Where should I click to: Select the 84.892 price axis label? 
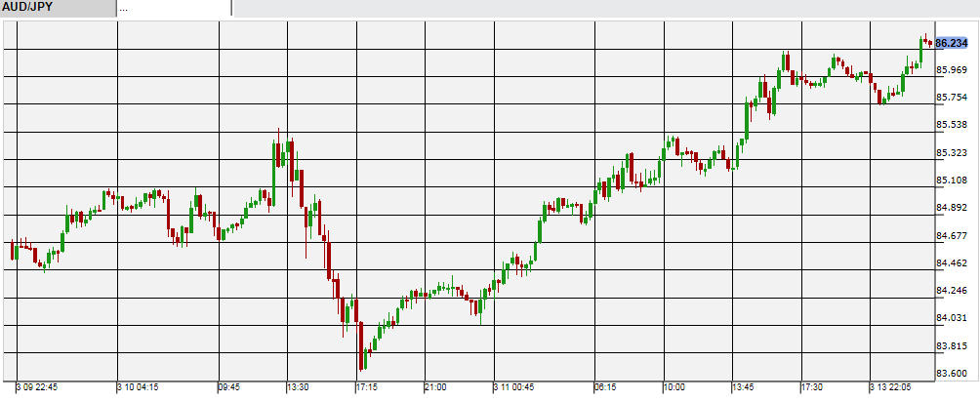pos(951,208)
